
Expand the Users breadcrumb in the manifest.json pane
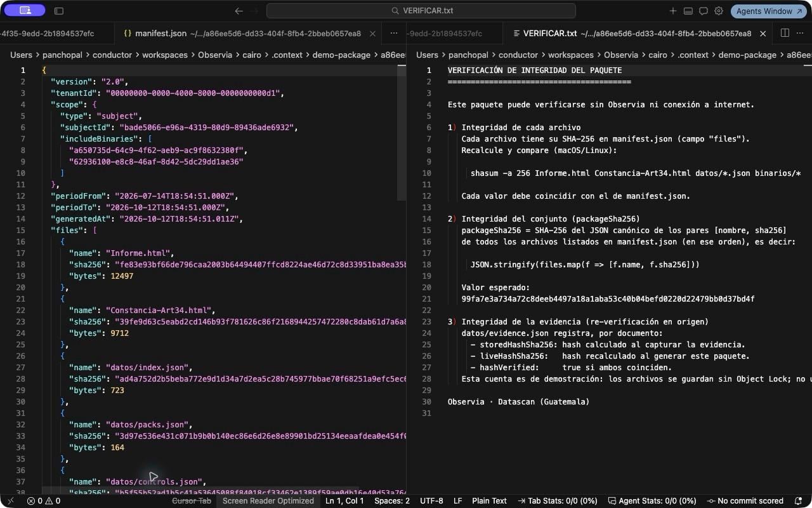click(21, 55)
